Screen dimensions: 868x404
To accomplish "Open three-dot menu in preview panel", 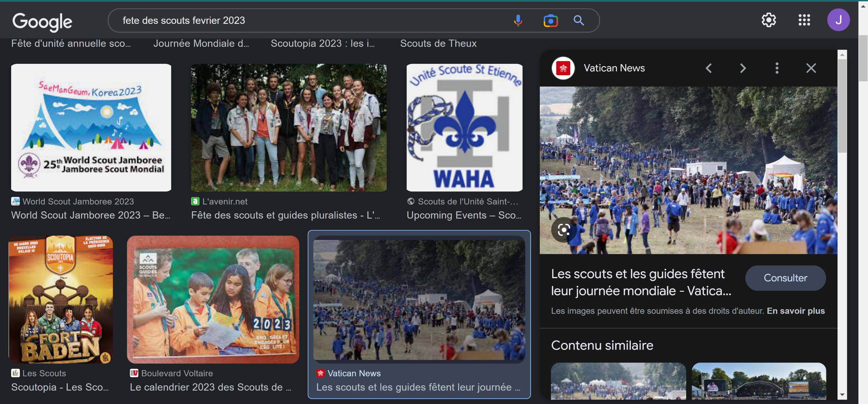I will 777,68.
